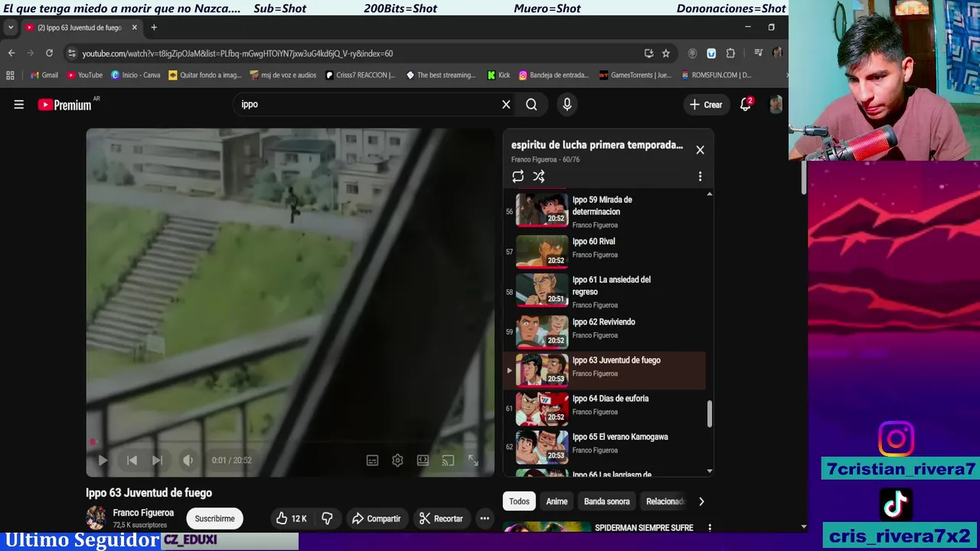Viewport: 980px width, 551px height.
Task: Skip to previous video in playlist
Action: 132,460
